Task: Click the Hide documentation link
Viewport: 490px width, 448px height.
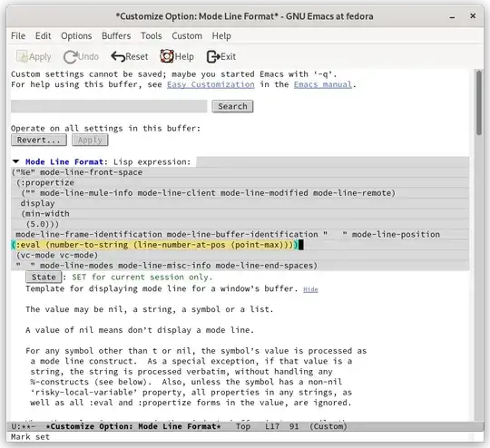Action: click(x=310, y=289)
